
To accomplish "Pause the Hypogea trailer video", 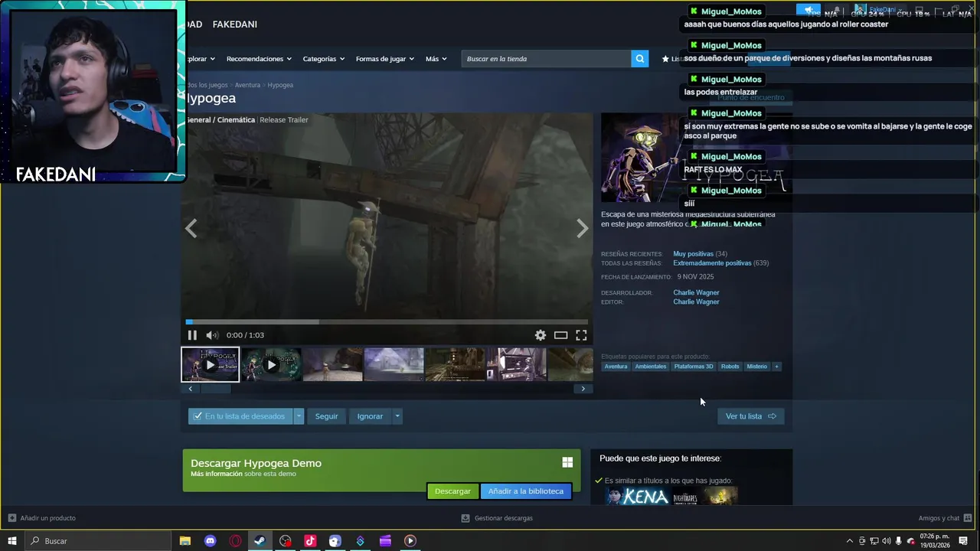I will coord(192,335).
